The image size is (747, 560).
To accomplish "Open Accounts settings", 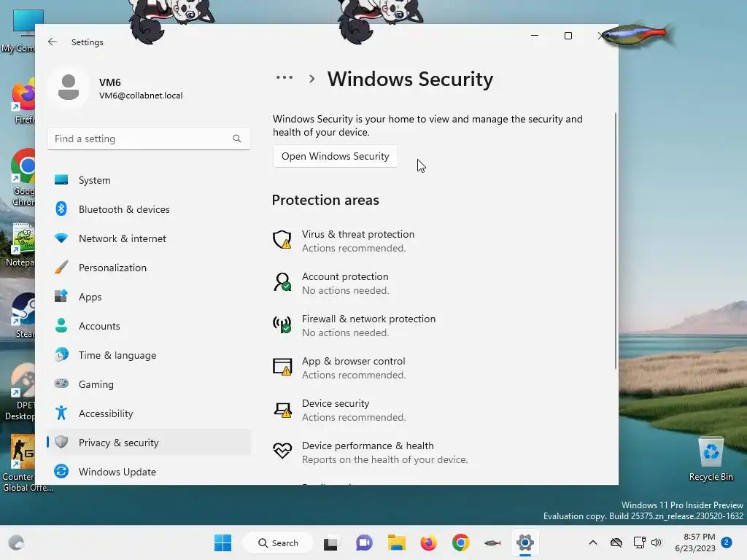I will (149, 326).
